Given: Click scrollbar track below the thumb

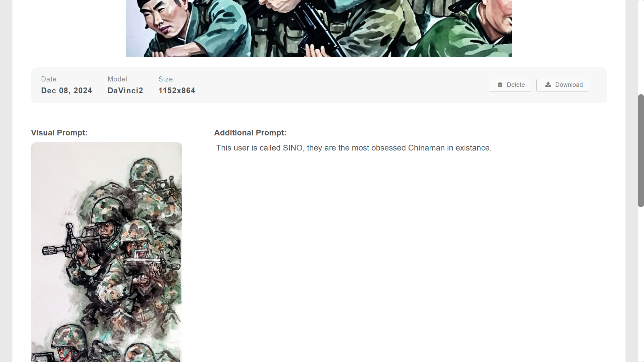Looking at the screenshot, I should click(641, 285).
